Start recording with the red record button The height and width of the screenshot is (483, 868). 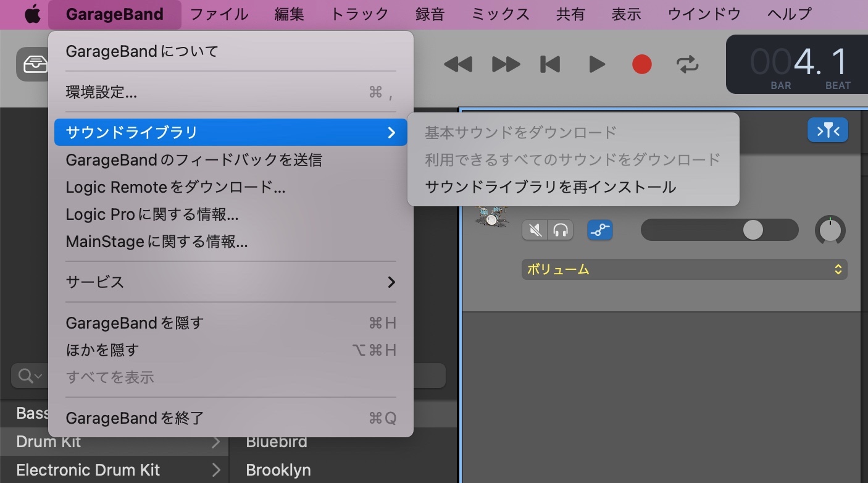[x=641, y=64]
